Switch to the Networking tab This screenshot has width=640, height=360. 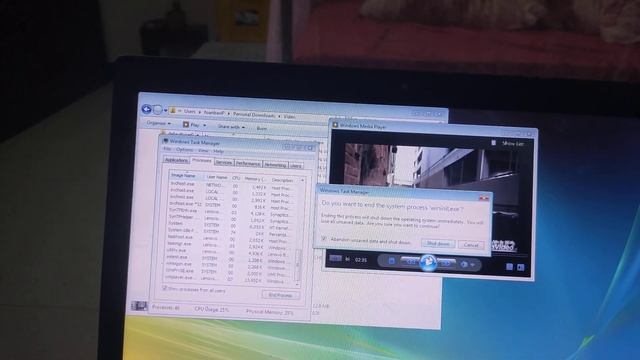275,164
